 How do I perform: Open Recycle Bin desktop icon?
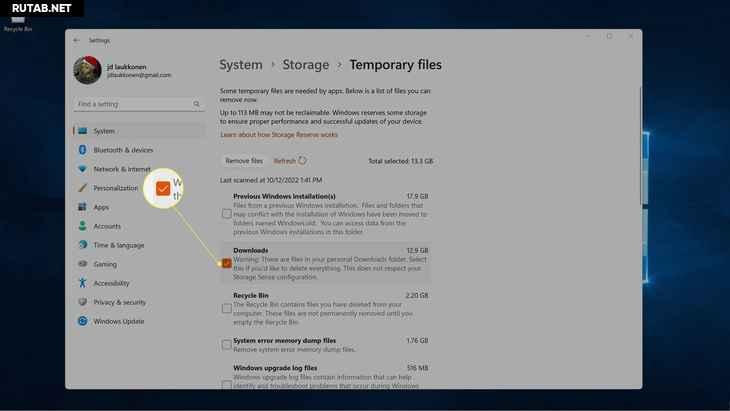(18, 23)
